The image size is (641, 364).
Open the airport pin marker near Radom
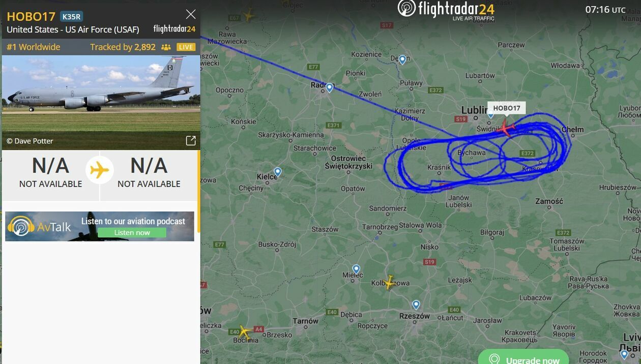pyautogui.click(x=330, y=87)
